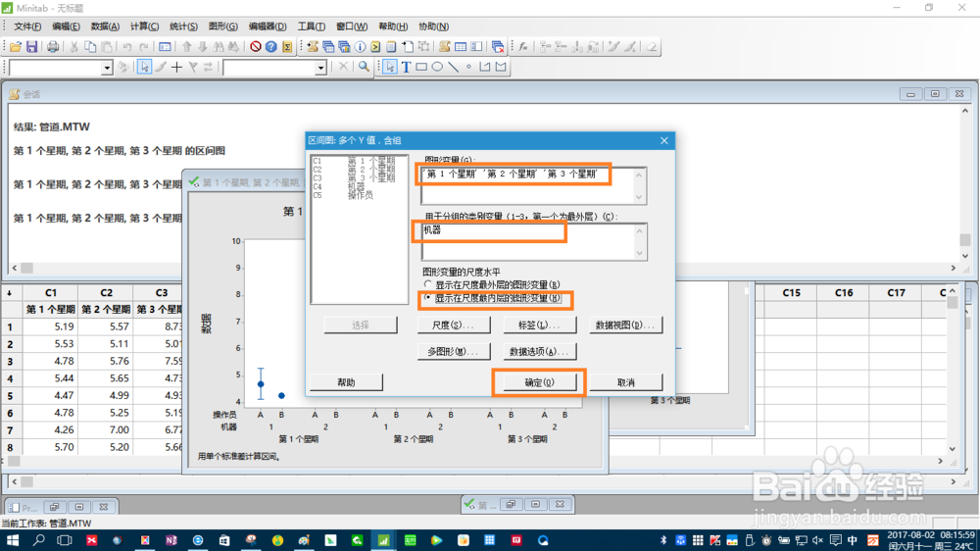Save the project with the floppy icon

tap(31, 47)
